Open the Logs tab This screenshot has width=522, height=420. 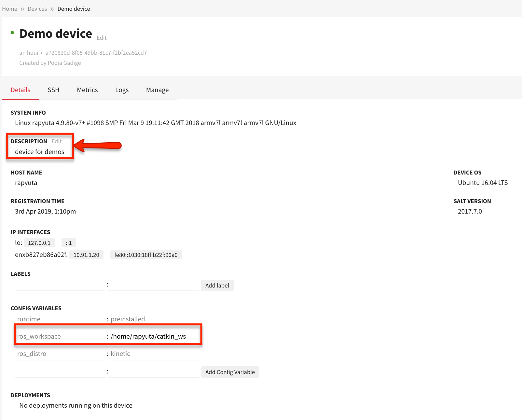[x=122, y=90]
